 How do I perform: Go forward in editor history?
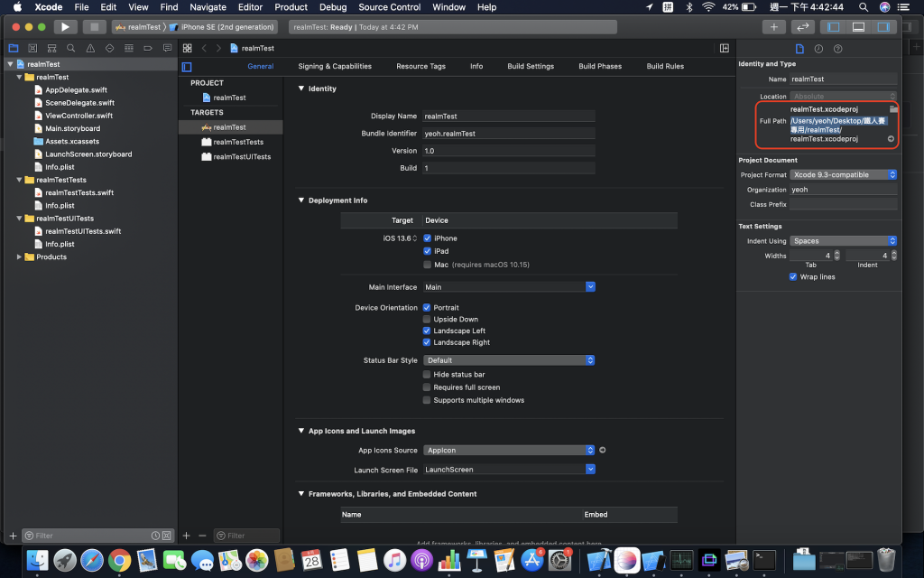pos(218,49)
